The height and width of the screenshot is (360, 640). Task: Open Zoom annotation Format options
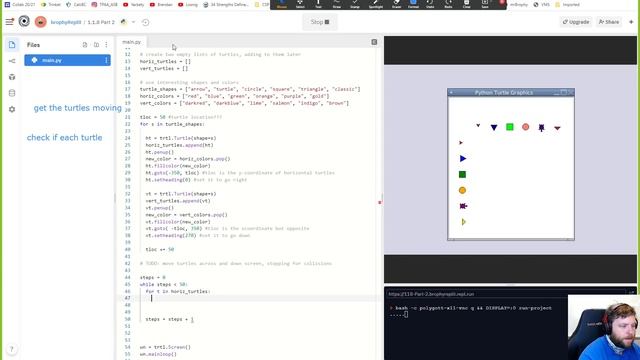pyautogui.click(x=413, y=4)
